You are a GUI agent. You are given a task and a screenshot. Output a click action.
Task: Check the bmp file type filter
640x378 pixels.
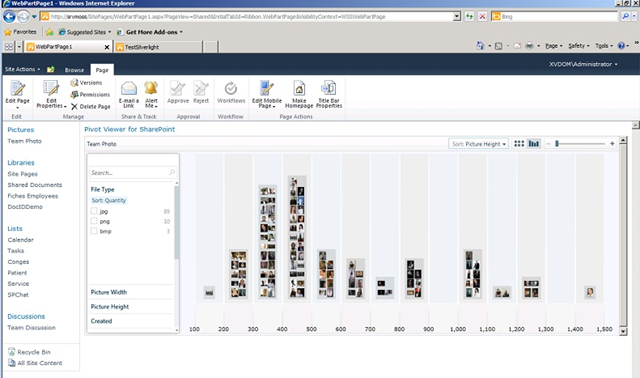(x=94, y=231)
